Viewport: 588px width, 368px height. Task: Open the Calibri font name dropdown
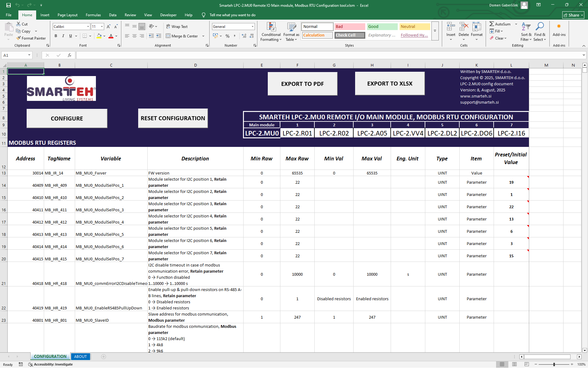point(88,27)
